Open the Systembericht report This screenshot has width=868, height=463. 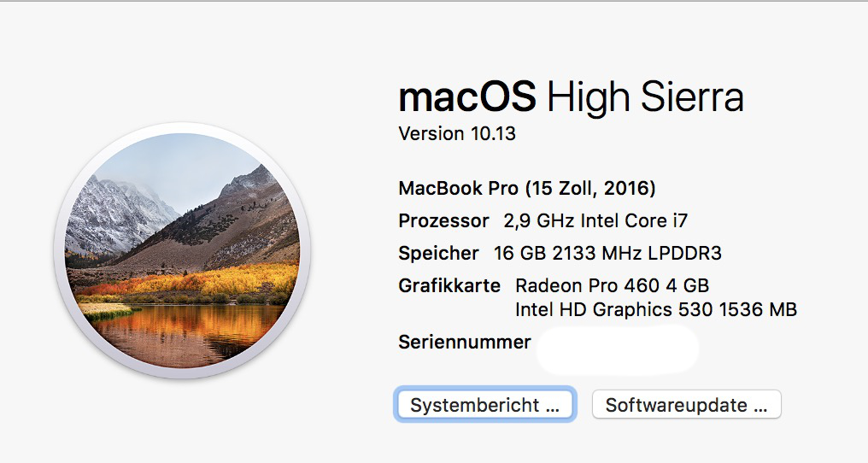point(485,404)
